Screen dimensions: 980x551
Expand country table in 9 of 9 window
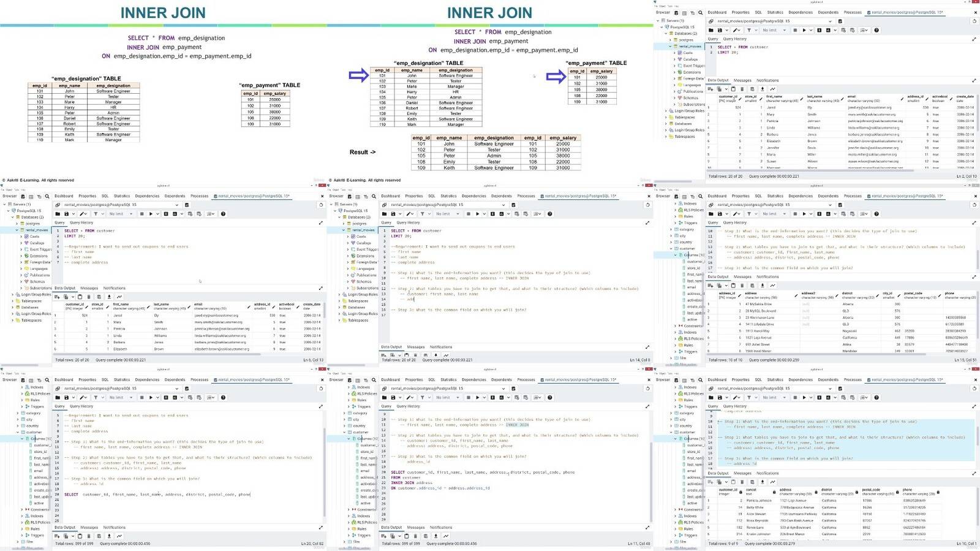[x=671, y=426]
